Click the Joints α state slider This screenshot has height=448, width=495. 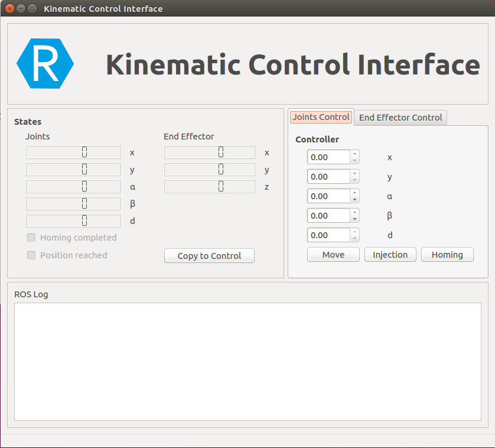pyautogui.click(x=73, y=186)
